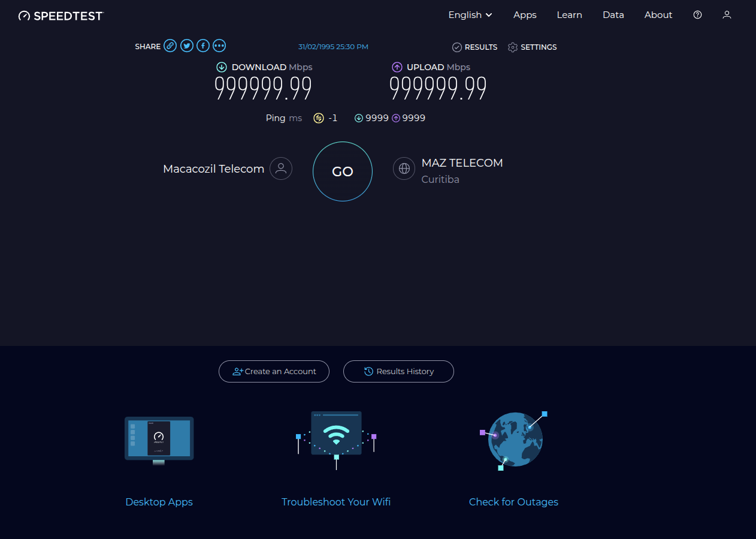Click the Wifi troubleshoot illustration
Screen dimensions: 756x539
[x=336, y=441]
